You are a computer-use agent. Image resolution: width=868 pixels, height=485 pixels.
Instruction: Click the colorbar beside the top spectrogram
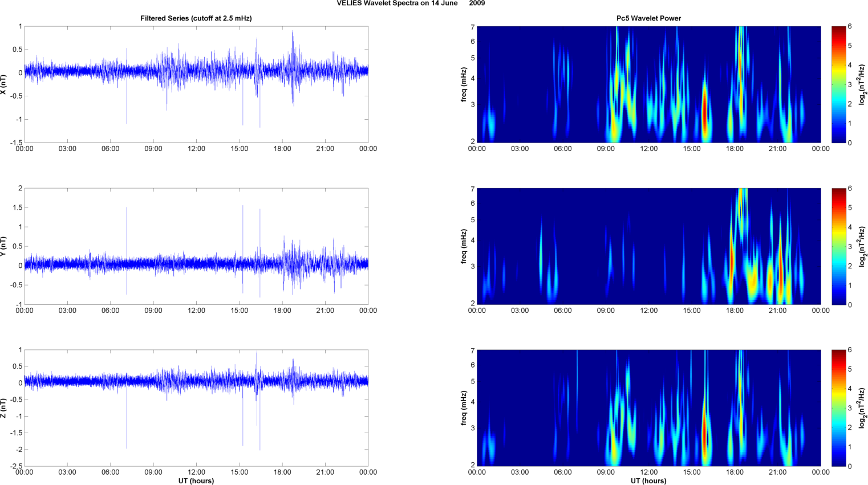point(838,84)
